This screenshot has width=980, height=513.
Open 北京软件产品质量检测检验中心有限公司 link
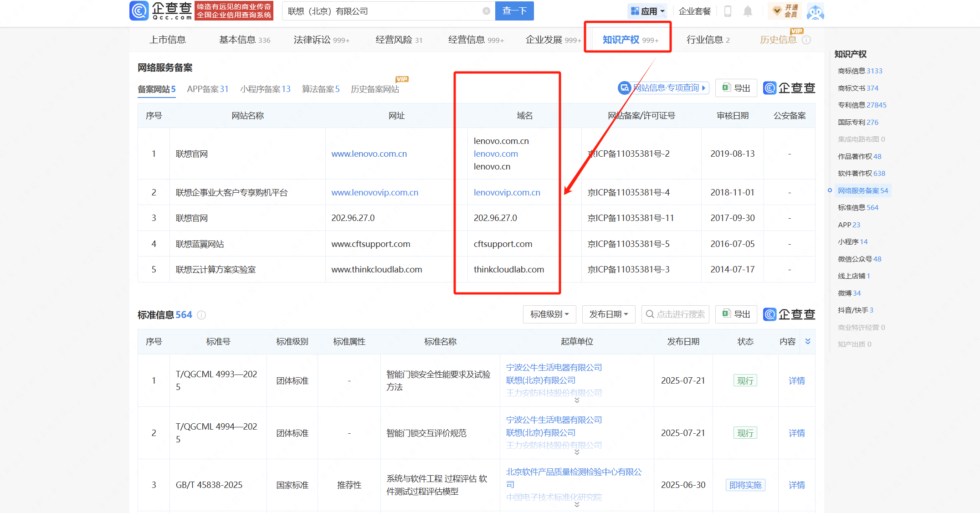pos(574,478)
